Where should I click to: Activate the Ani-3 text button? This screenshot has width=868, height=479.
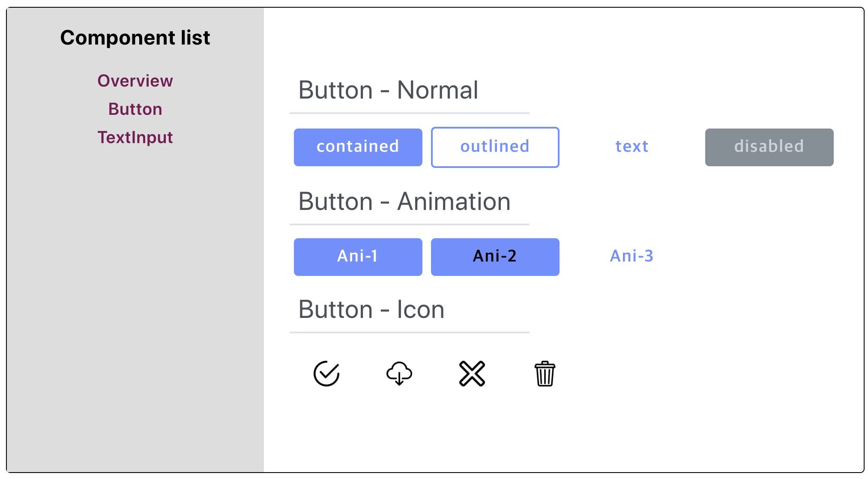(x=632, y=257)
